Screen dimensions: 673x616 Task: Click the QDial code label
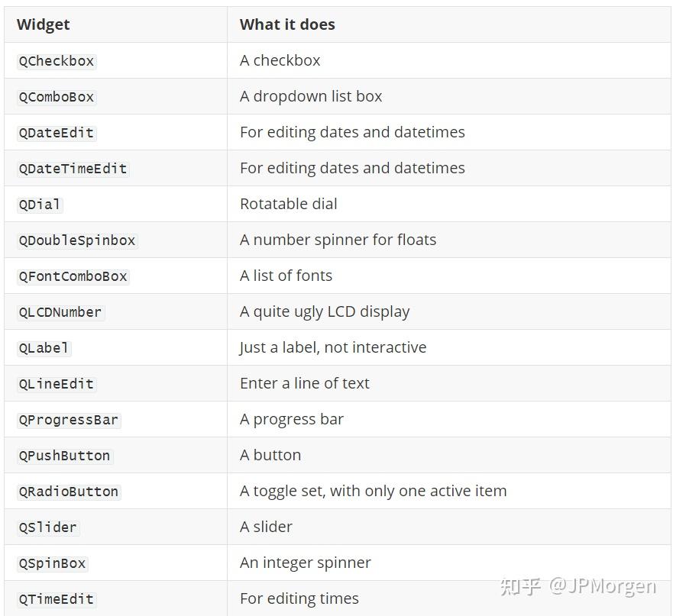[40, 205]
